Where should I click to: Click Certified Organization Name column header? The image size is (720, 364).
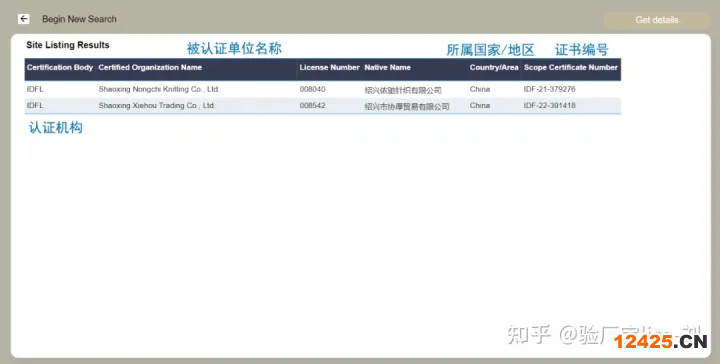coord(150,67)
